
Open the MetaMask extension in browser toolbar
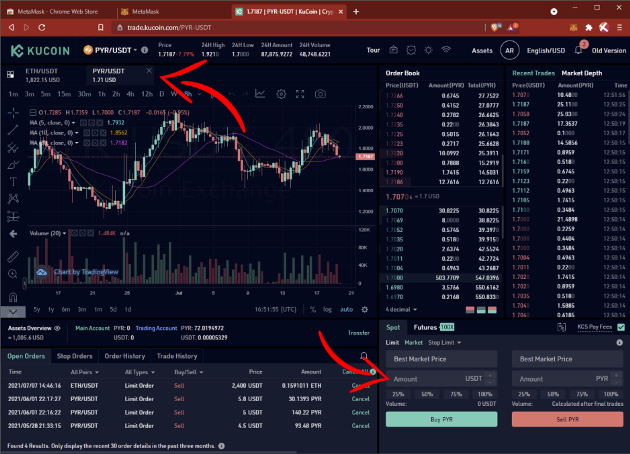pos(573,27)
